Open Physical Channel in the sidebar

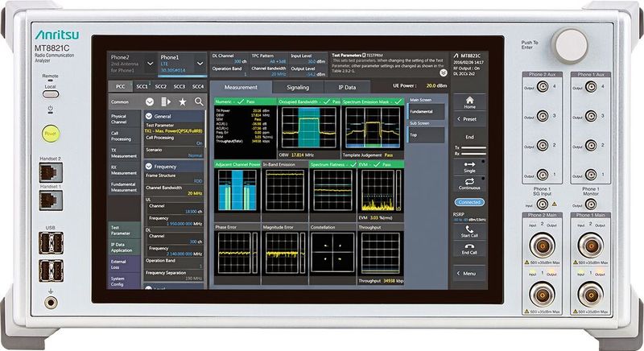click(x=125, y=119)
